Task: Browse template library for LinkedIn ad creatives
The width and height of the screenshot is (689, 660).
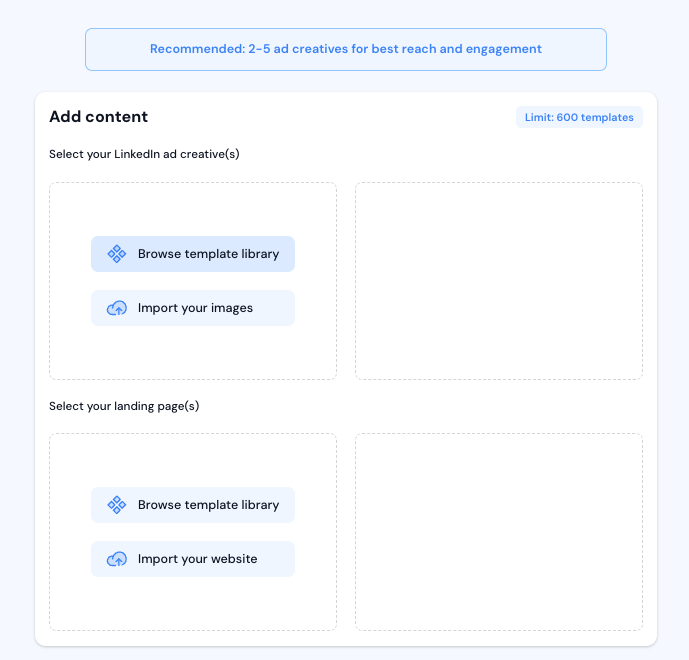Action: coord(193,254)
